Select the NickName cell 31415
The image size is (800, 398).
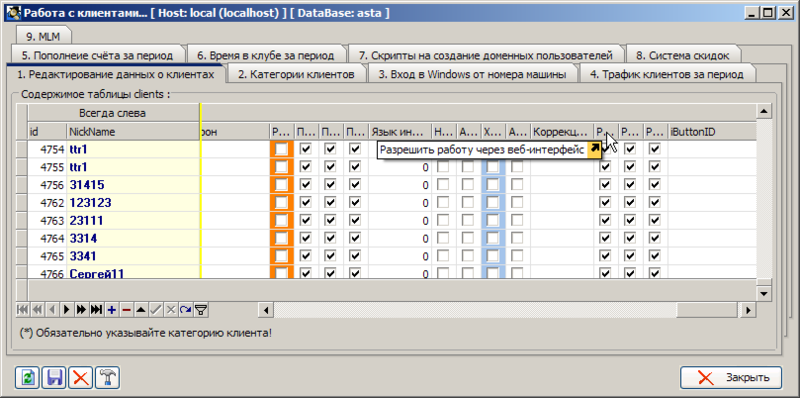[x=133, y=185]
